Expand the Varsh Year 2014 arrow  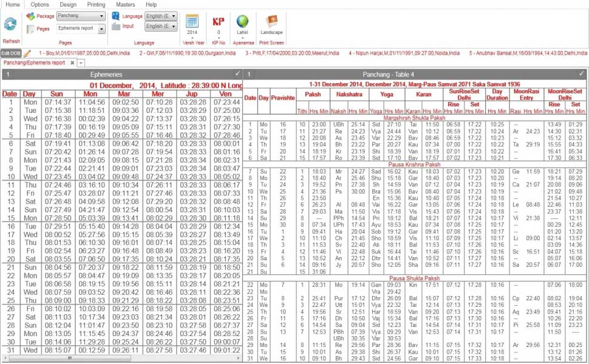pos(192,38)
